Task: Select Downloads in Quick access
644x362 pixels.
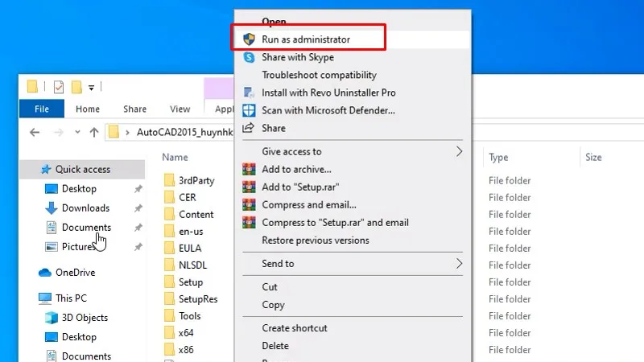Action: tap(85, 208)
